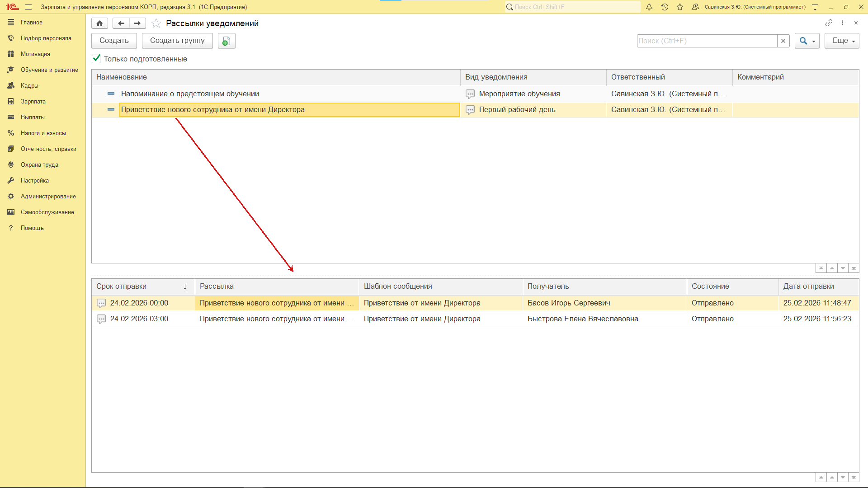This screenshot has height=488, width=868.
Task: Add page to favorites with the star
Action: (x=156, y=23)
